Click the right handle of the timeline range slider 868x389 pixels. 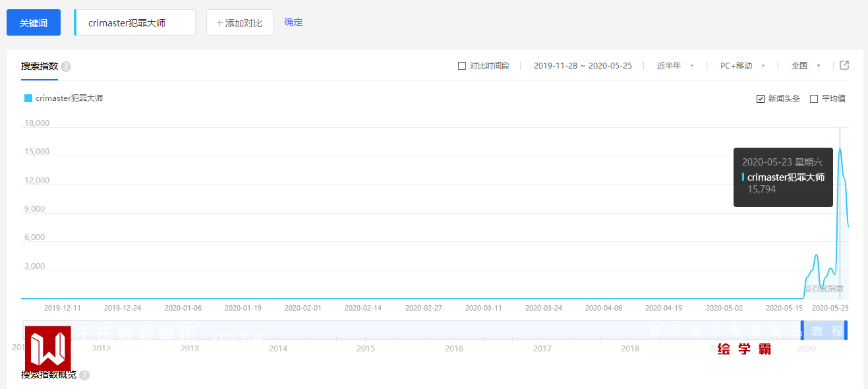click(846, 330)
